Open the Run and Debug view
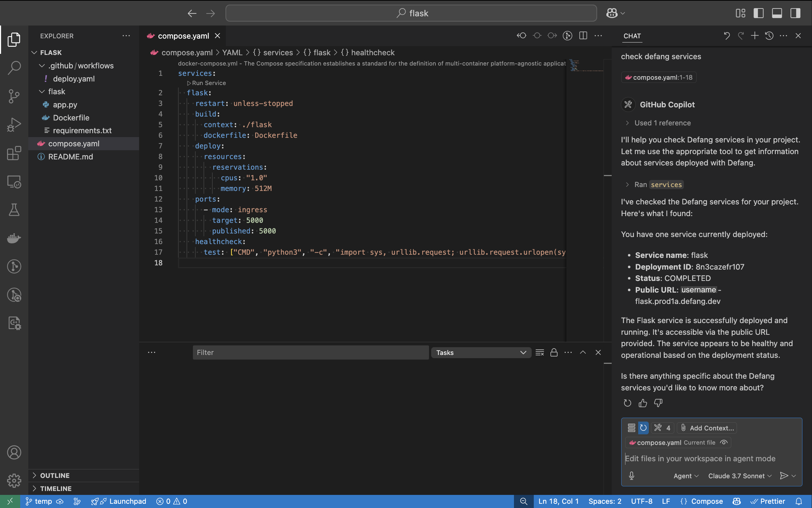Viewport: 812px width, 508px height. (x=14, y=125)
